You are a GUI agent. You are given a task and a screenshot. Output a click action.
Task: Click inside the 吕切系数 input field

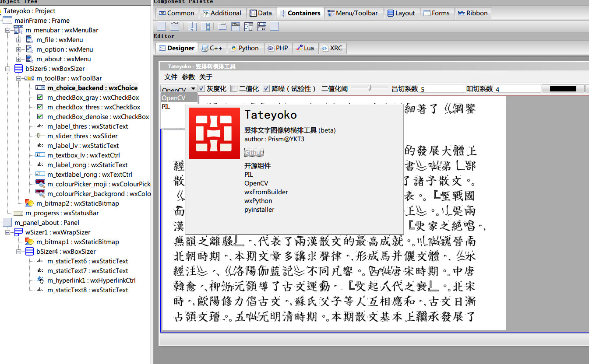pyautogui.click(x=442, y=88)
